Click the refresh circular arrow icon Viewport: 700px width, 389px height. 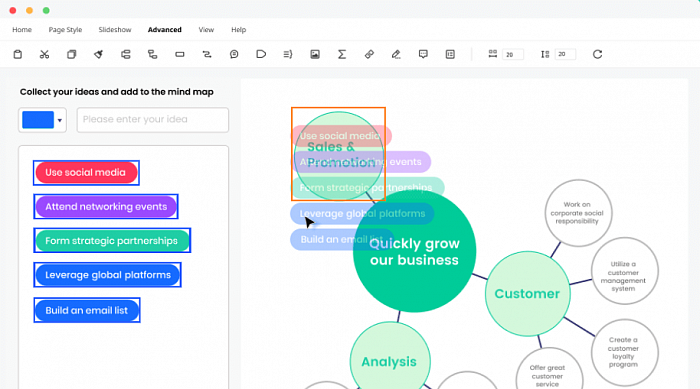[x=597, y=54]
